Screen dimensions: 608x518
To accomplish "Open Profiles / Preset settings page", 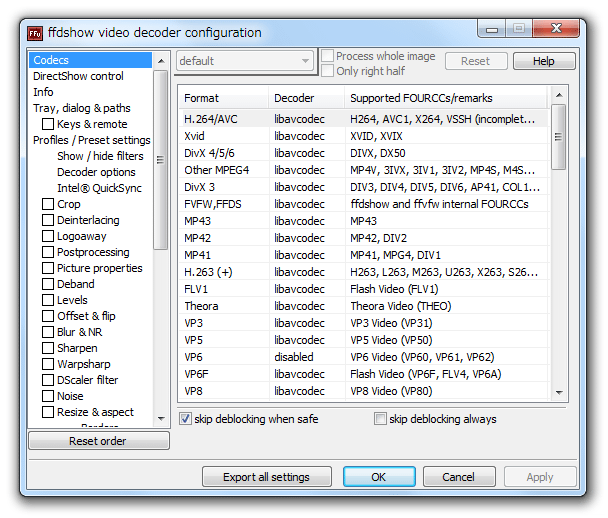I will pyautogui.click(x=92, y=140).
